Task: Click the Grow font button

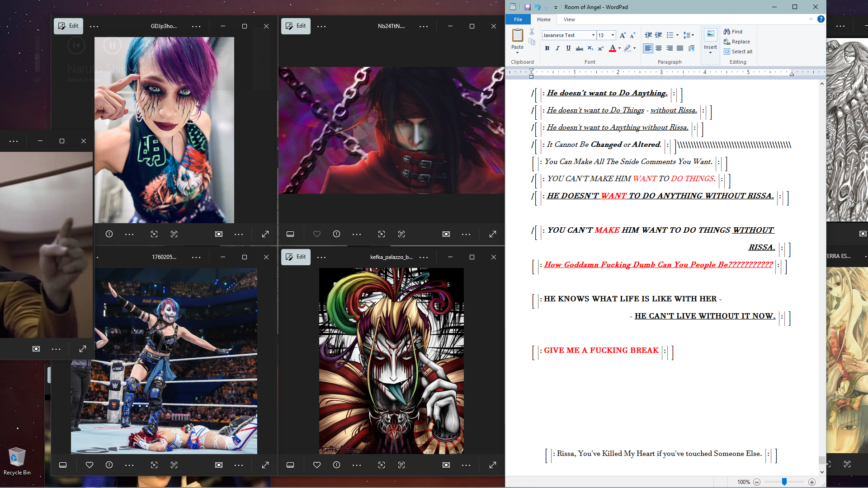Action: (x=623, y=35)
